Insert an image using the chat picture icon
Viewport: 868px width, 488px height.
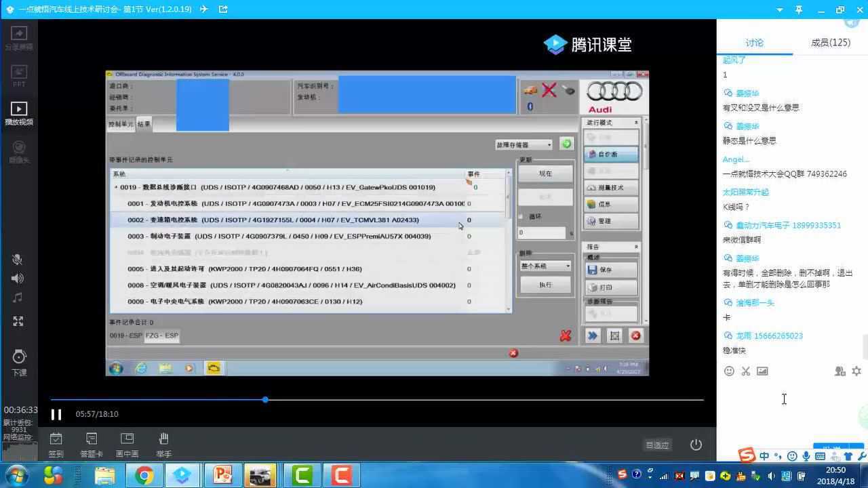point(762,371)
